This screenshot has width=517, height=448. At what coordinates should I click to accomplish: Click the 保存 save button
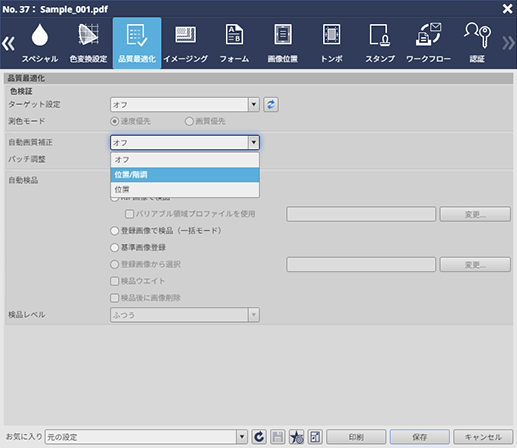click(x=419, y=437)
